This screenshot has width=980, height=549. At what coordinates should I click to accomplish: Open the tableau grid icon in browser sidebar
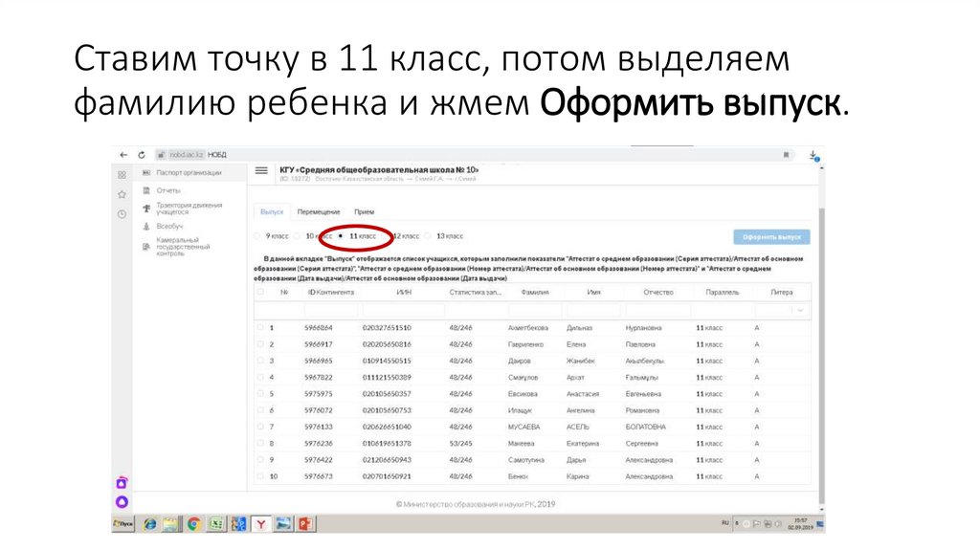(122, 175)
